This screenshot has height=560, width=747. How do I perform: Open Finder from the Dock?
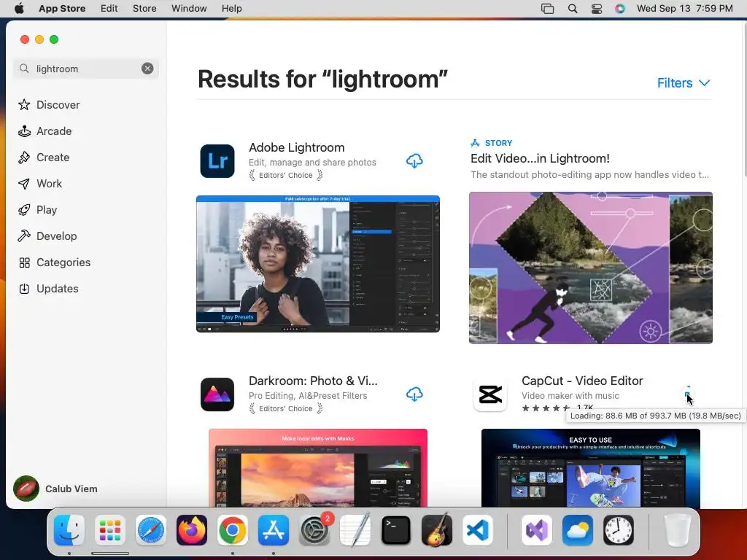coord(69,530)
